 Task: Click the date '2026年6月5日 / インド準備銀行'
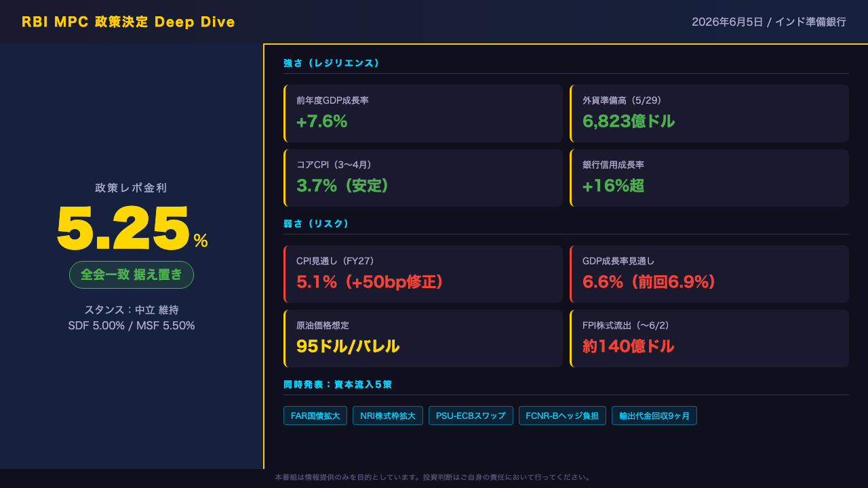coord(769,22)
